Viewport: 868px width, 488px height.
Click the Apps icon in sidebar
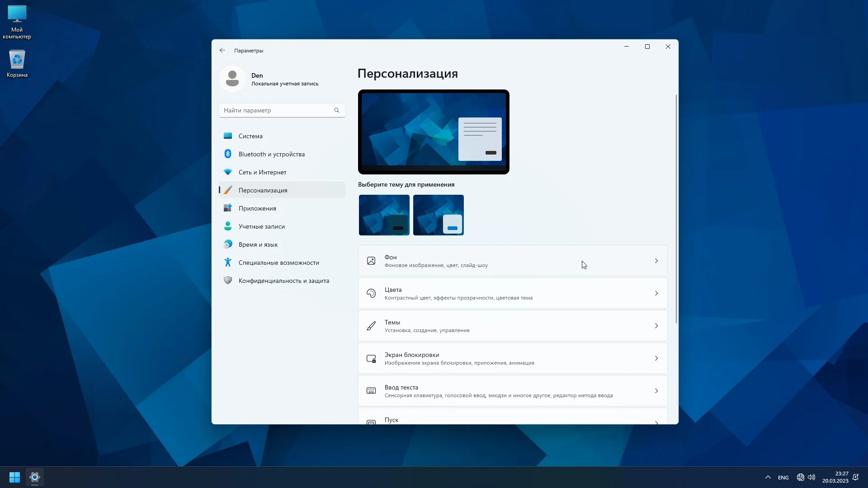[x=228, y=208]
